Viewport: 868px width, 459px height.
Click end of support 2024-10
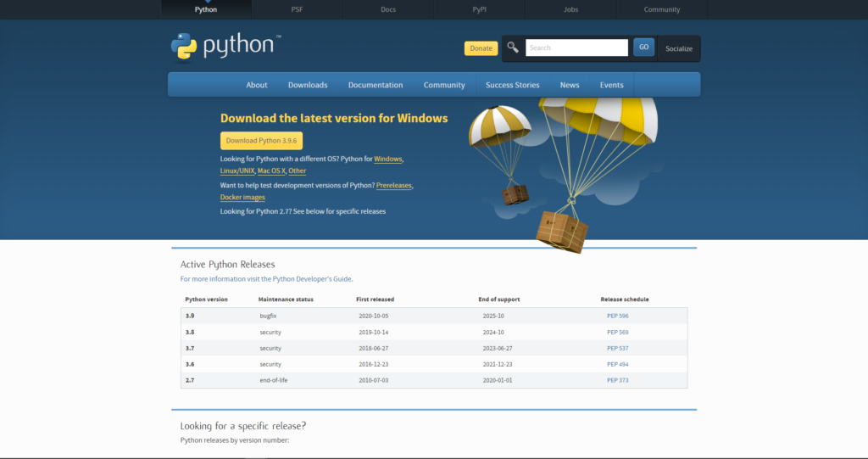click(493, 333)
